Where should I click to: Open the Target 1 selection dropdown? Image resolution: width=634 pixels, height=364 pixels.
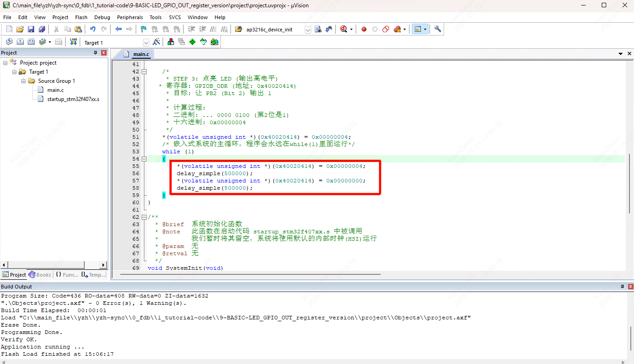tap(146, 42)
